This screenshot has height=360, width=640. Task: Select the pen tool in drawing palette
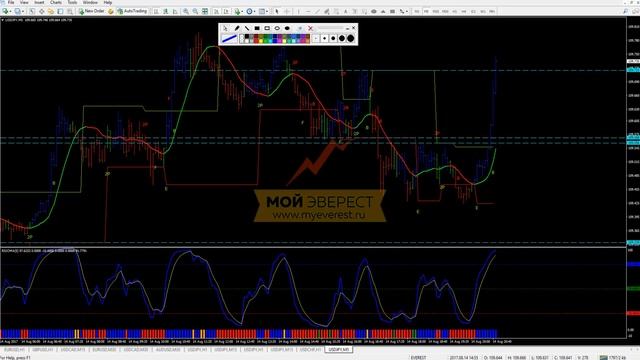tap(237, 28)
